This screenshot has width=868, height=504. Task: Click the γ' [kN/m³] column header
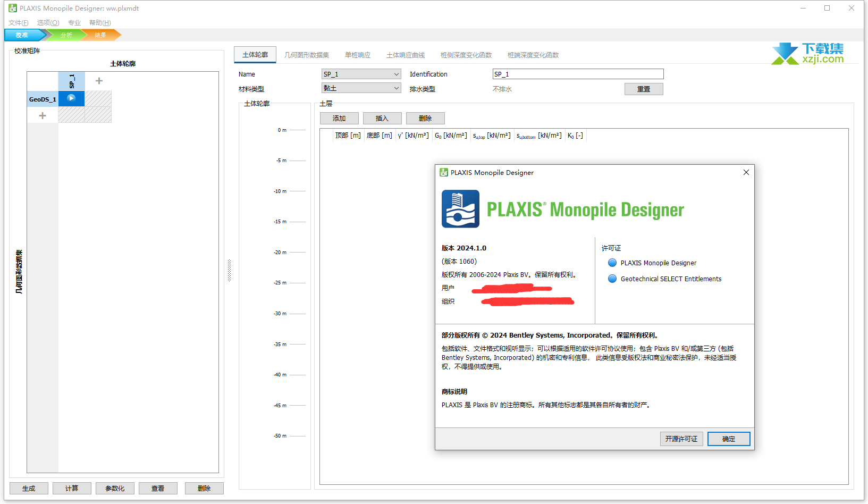[413, 136]
